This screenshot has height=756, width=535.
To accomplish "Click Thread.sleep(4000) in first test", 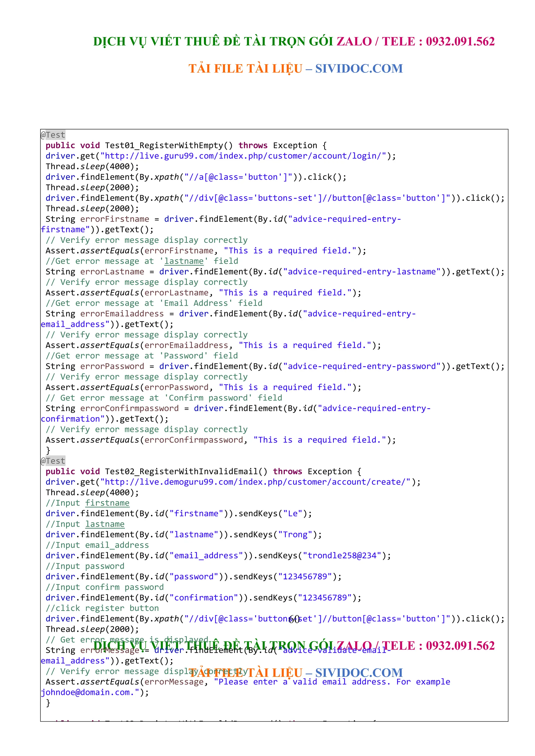I will click(x=92, y=166).
